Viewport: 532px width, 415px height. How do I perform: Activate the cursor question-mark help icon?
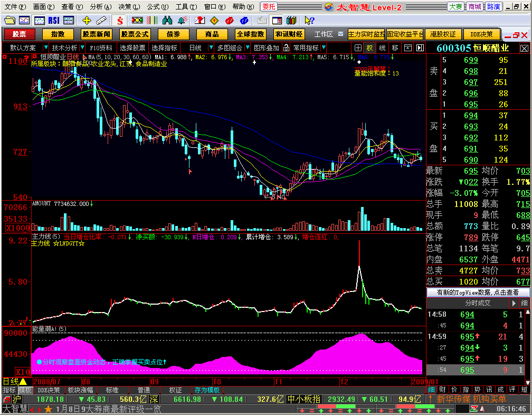point(309,21)
